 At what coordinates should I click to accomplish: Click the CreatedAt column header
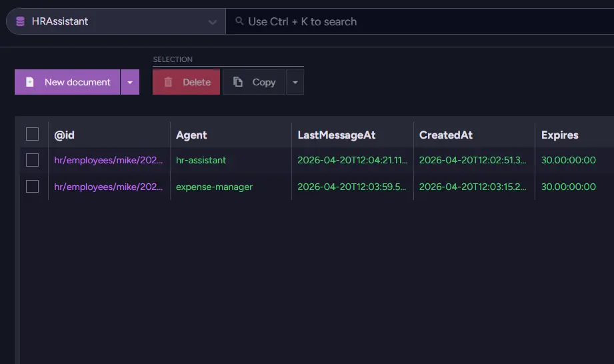[445, 135]
